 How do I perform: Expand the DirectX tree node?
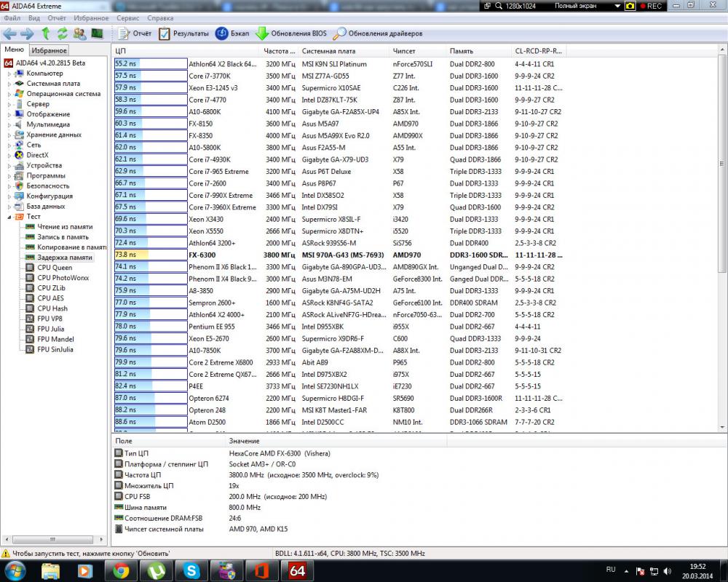[10, 155]
